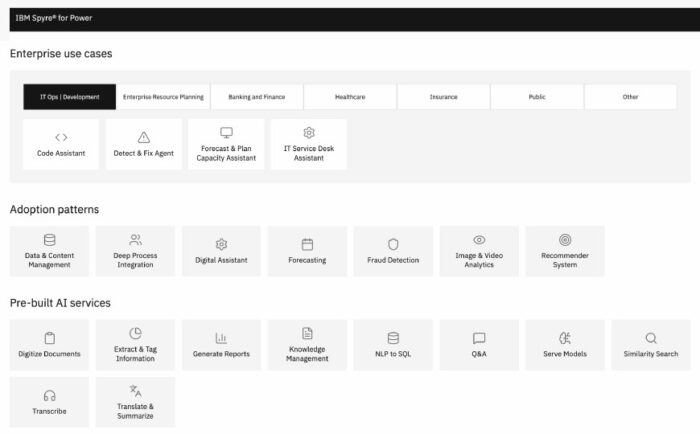Click the Generate Reports service tile

click(x=221, y=345)
